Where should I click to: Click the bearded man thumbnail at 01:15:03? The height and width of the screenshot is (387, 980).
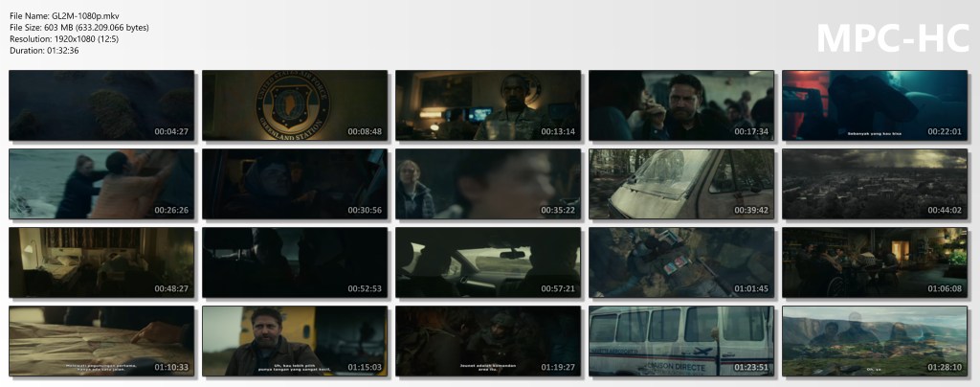[295, 341]
